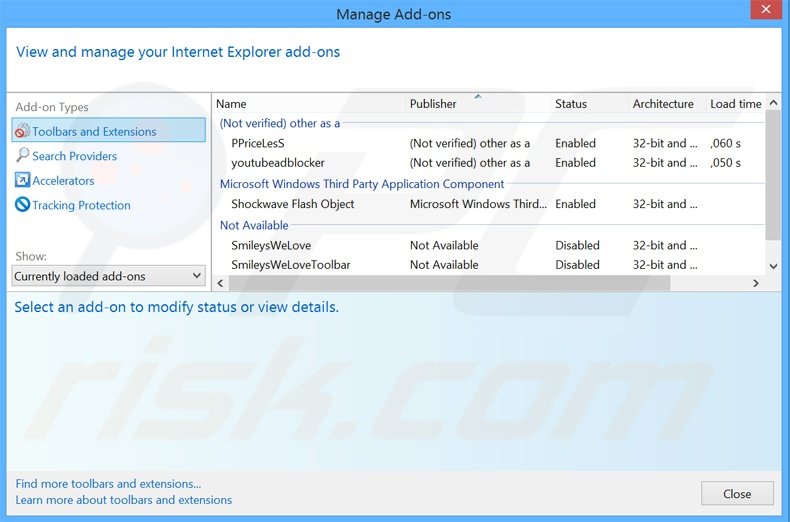Click the list's scroll down arrow

(773, 267)
